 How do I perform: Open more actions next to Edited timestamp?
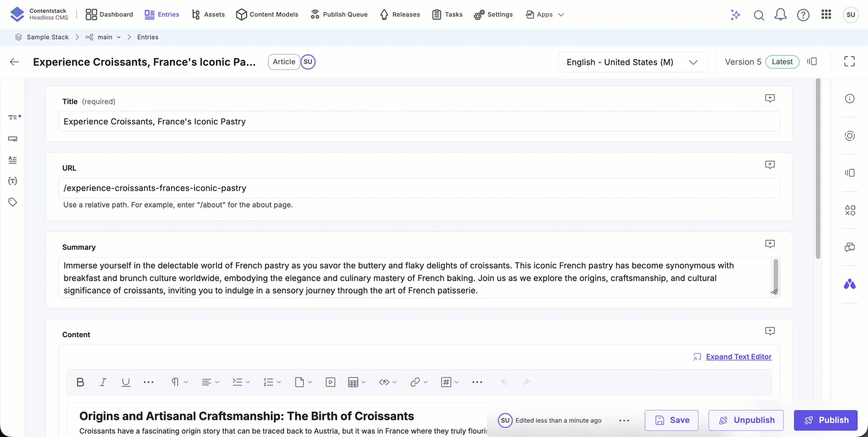tap(625, 420)
